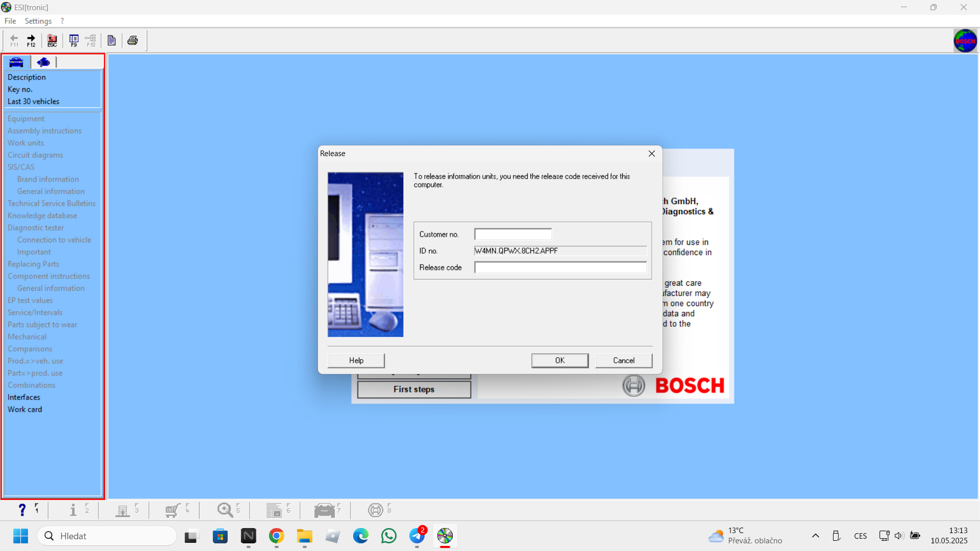Viewport: 980px width, 551px height.
Task: Open Microsoft Edge from taskbar
Action: coord(360,536)
